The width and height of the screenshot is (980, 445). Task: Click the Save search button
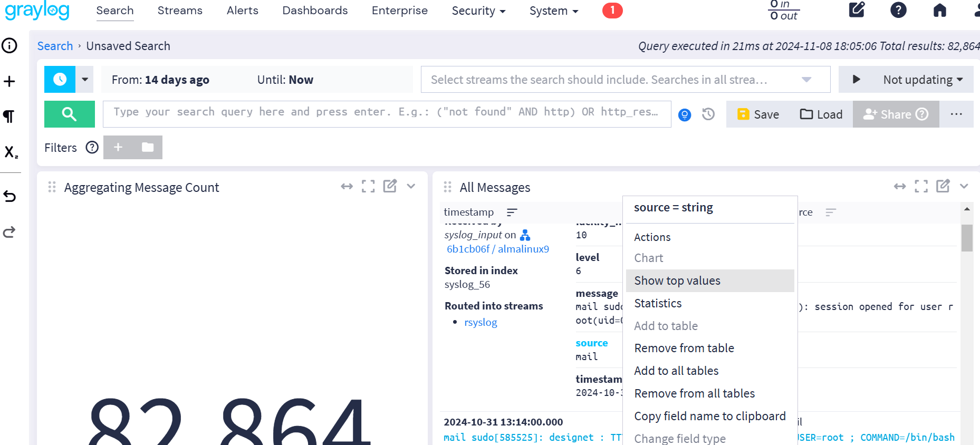(758, 114)
